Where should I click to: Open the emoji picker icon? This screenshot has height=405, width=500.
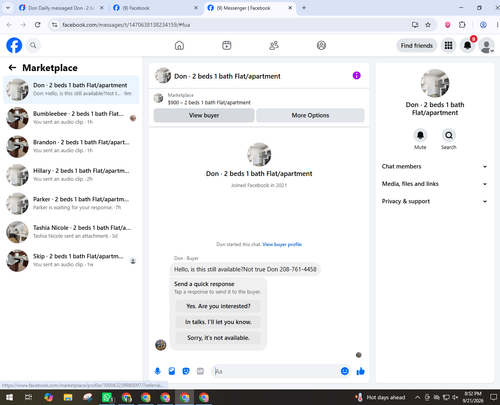(x=345, y=371)
